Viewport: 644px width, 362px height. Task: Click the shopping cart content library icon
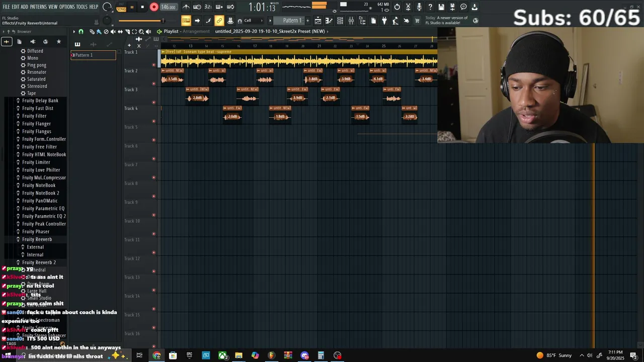pyautogui.click(x=417, y=21)
